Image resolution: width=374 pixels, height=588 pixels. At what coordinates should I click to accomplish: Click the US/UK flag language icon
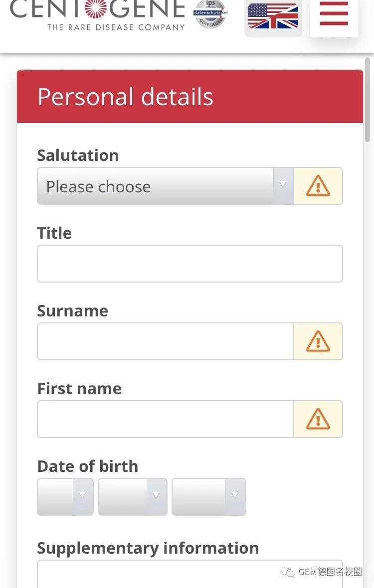[x=273, y=16]
